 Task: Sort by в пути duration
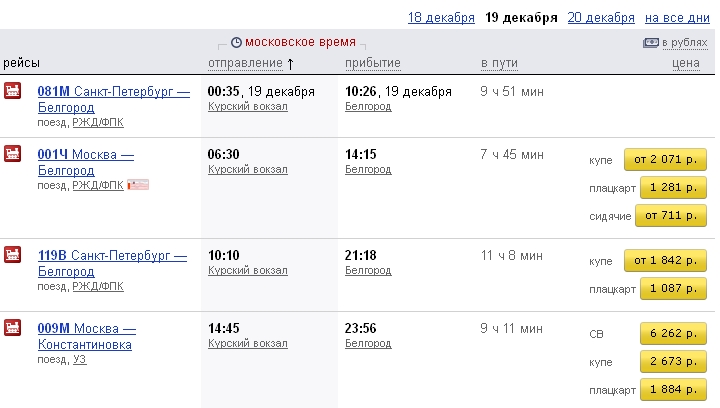[x=499, y=63]
